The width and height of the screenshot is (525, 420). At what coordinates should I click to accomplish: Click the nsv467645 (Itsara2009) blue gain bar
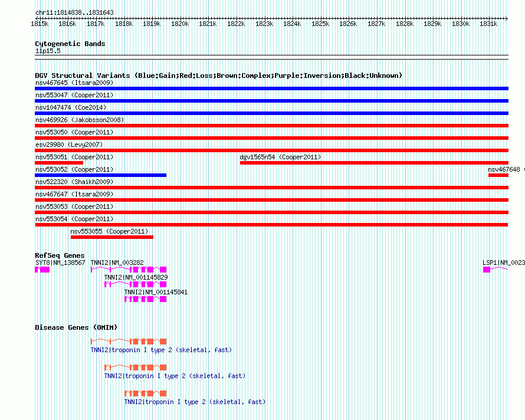pos(271,88)
